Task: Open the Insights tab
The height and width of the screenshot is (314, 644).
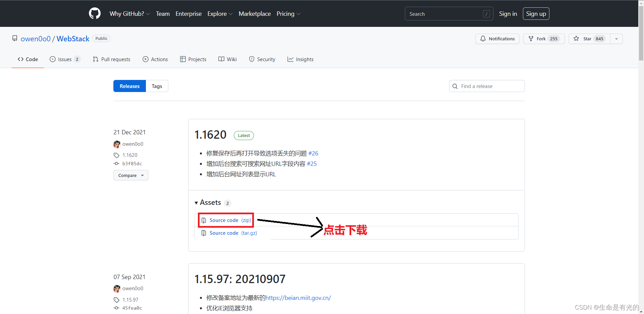Action: (x=301, y=59)
